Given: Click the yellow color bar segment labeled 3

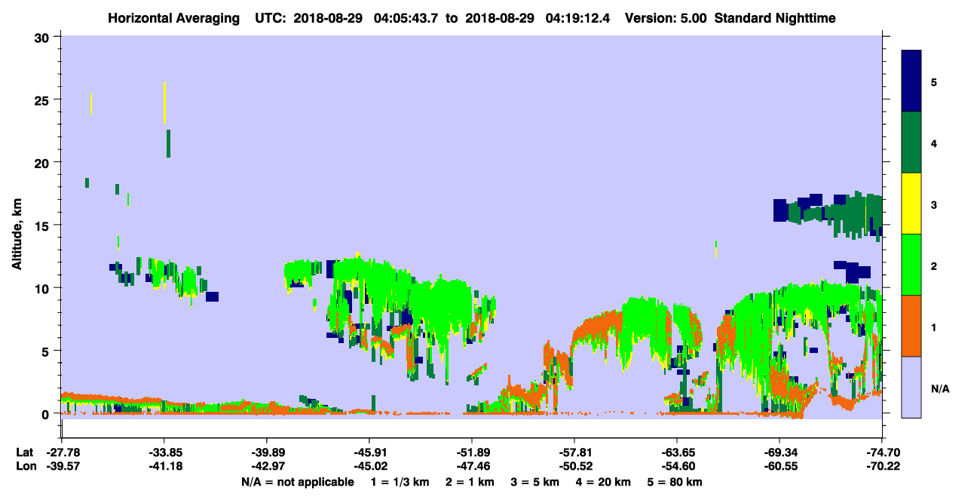Looking at the screenshot, I should pyautogui.click(x=911, y=204).
